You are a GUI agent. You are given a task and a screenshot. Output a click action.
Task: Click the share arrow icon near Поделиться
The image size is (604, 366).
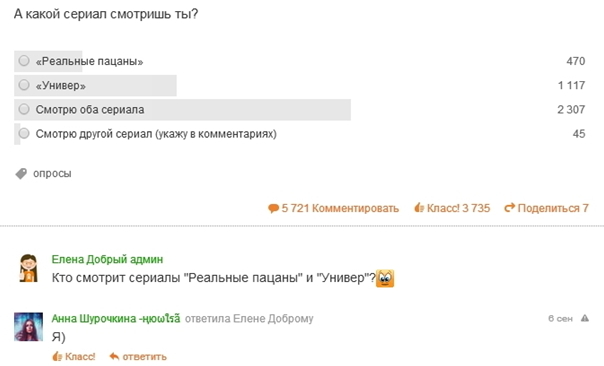[x=509, y=208]
